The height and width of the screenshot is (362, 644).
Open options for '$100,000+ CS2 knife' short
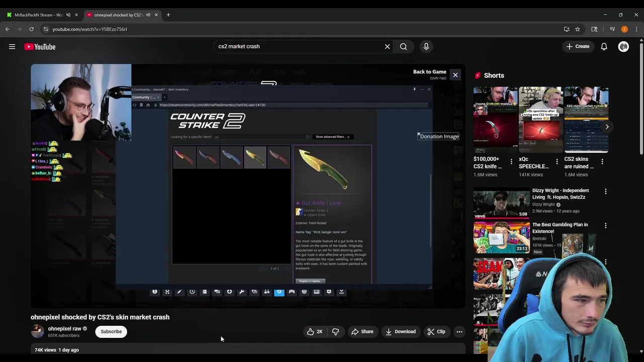(x=511, y=162)
